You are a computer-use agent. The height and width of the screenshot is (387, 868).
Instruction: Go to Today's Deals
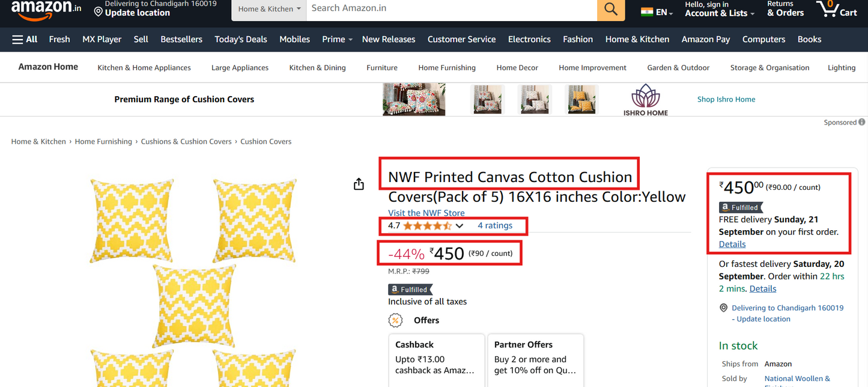point(240,39)
